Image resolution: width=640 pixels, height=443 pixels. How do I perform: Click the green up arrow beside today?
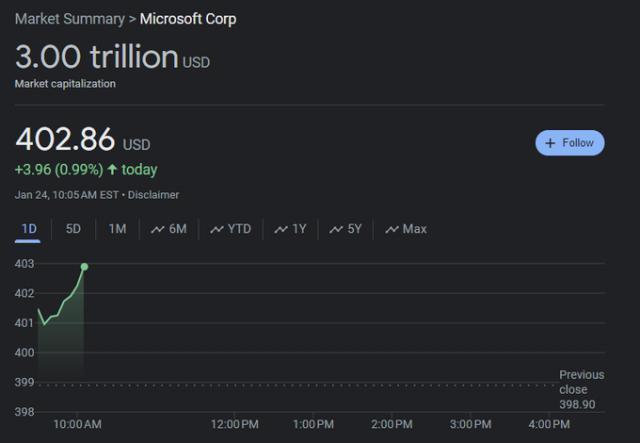tap(111, 170)
